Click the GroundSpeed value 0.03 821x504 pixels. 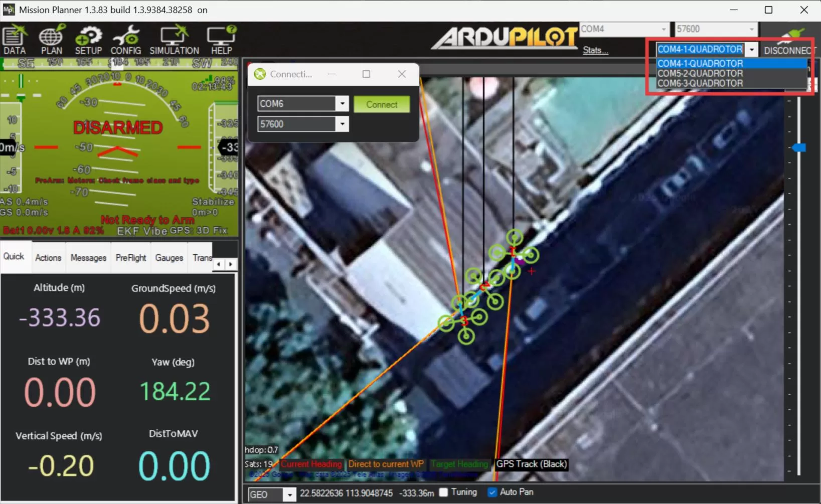click(x=174, y=318)
